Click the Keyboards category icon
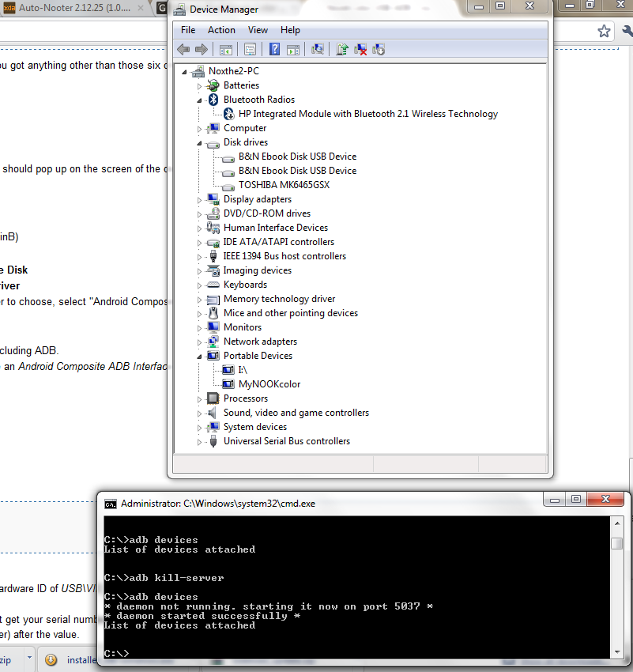Image resolution: width=633 pixels, height=672 pixels. click(x=213, y=285)
